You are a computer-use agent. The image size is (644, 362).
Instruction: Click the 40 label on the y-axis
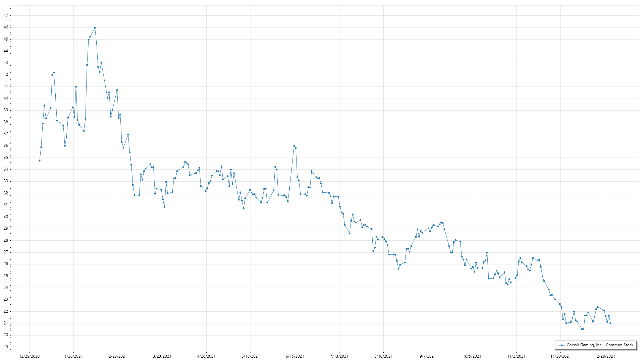pyautogui.click(x=6, y=99)
